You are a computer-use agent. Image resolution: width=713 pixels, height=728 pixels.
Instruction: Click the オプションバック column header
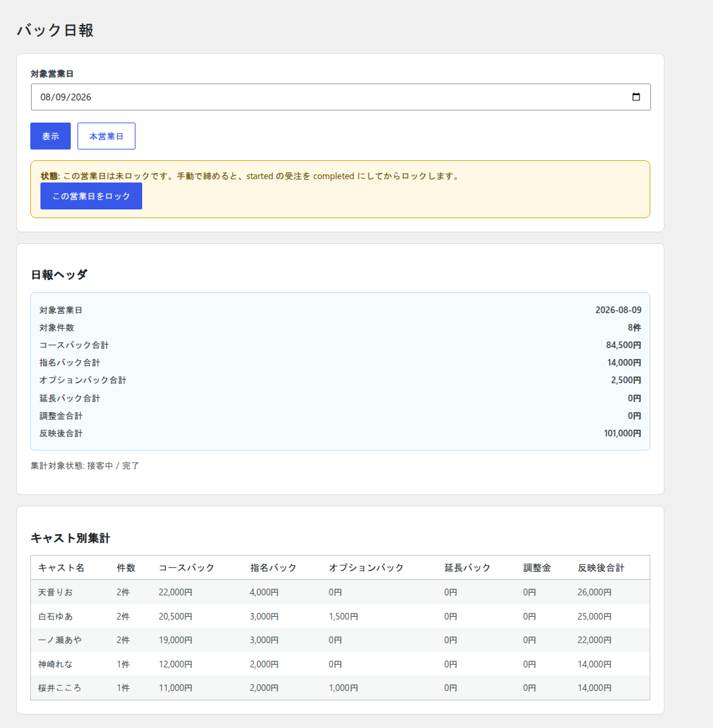point(366,568)
